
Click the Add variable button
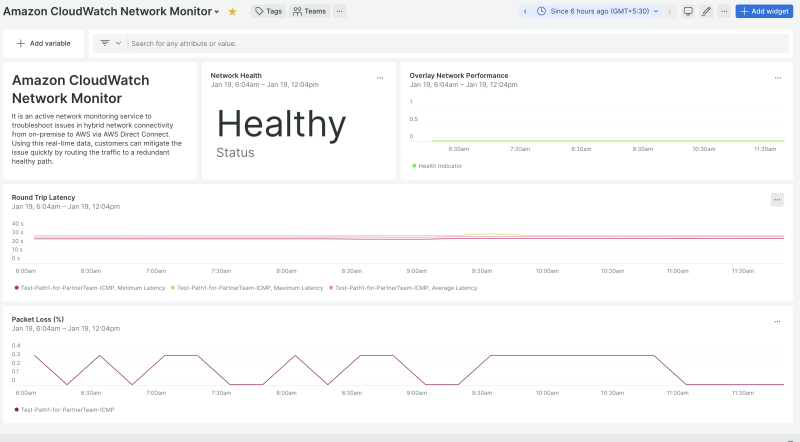(43, 43)
